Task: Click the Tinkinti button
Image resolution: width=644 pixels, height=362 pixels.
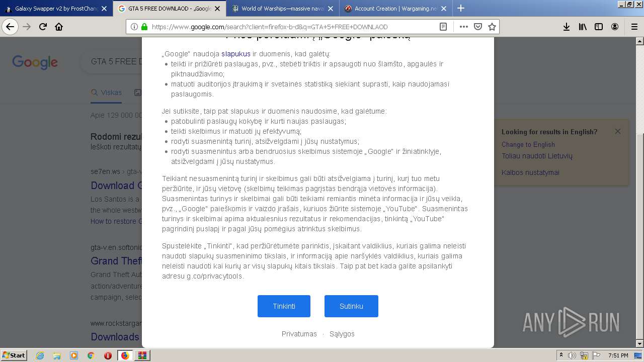Action: [284, 306]
